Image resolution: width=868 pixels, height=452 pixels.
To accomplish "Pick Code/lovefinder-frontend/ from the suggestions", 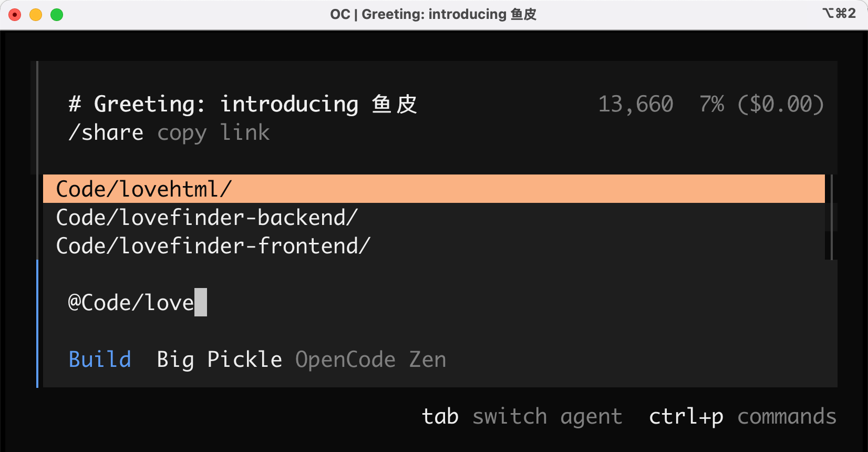I will [x=213, y=246].
